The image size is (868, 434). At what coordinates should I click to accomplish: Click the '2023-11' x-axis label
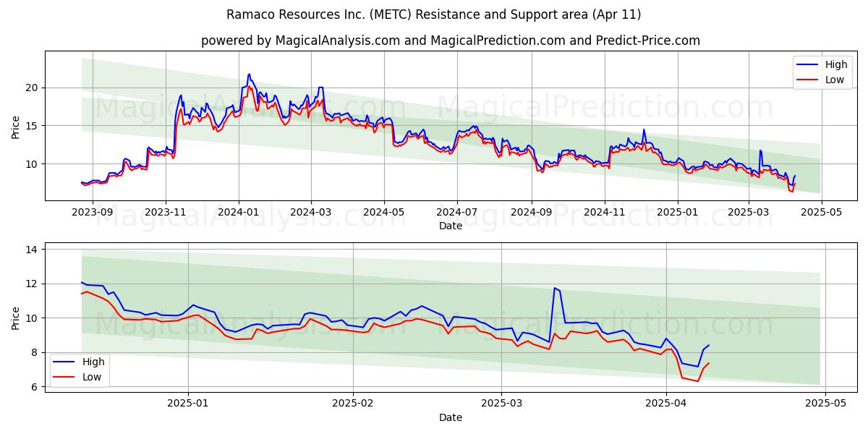(166, 212)
